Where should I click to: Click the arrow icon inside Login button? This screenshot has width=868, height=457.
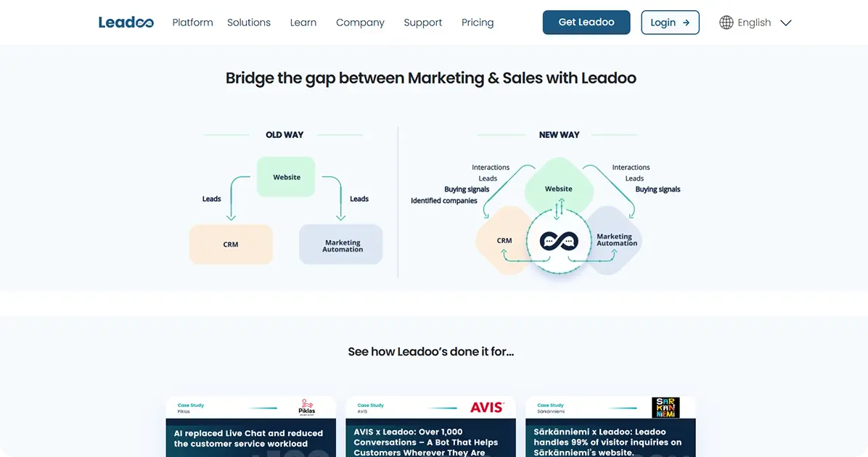point(686,22)
